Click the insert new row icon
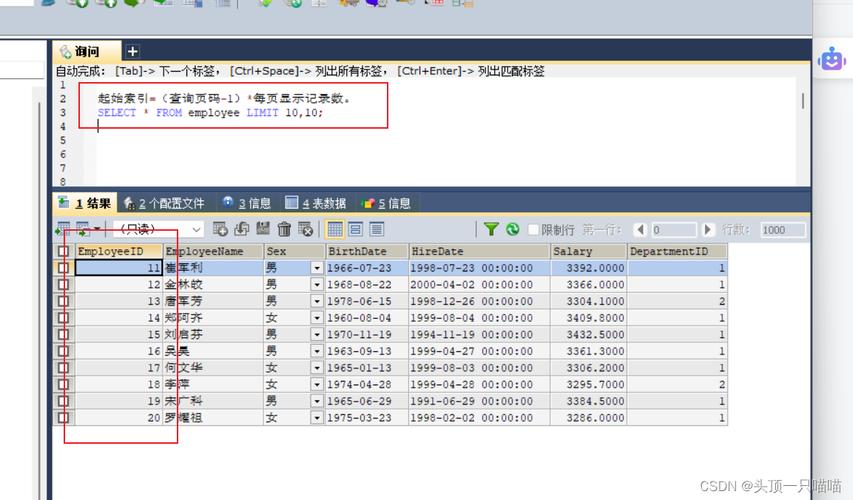This screenshot has width=853, height=500. pyautogui.click(x=220, y=229)
